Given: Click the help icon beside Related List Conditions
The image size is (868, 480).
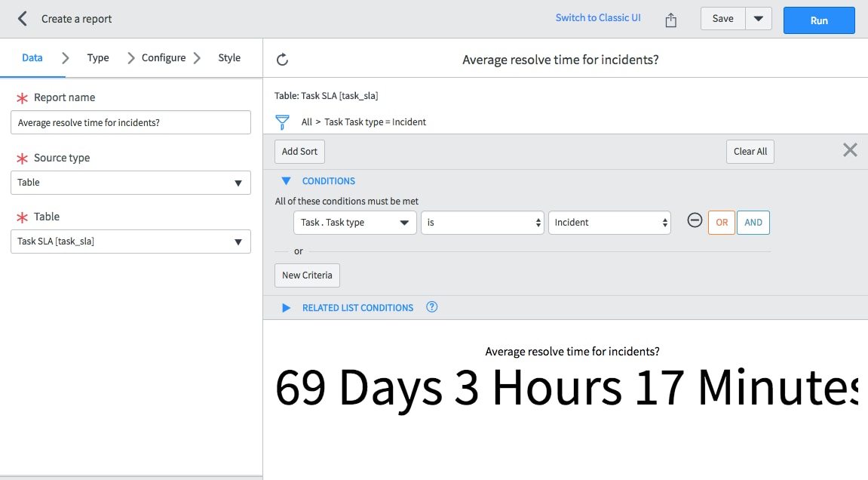Looking at the screenshot, I should (x=431, y=307).
